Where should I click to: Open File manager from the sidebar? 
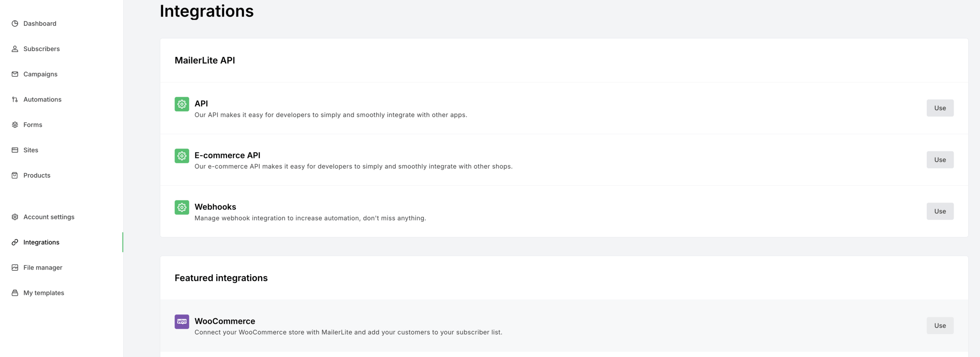42,267
